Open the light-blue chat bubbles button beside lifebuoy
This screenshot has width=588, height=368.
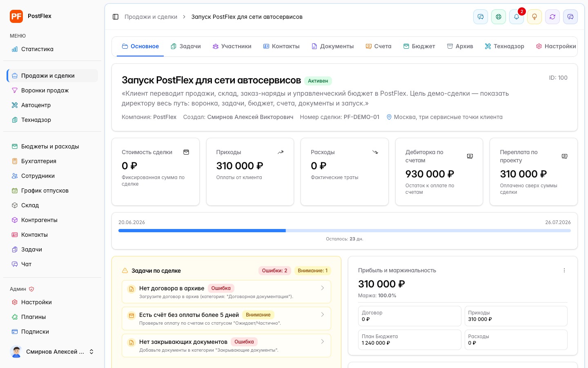tap(481, 17)
